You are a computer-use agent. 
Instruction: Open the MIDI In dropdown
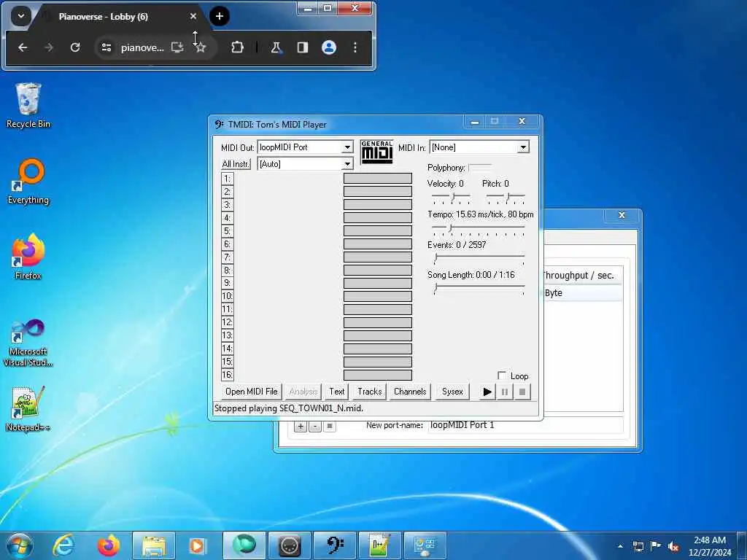523,147
